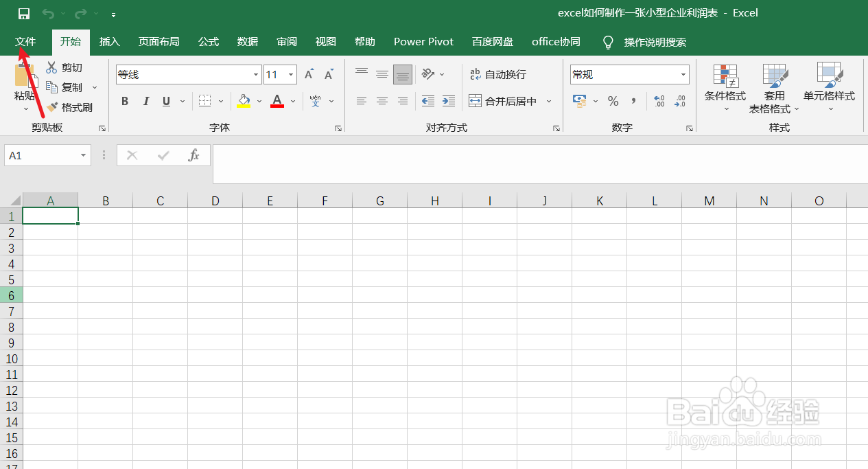868x469 pixels.
Task: Click the increase font size icon
Action: 309,74
